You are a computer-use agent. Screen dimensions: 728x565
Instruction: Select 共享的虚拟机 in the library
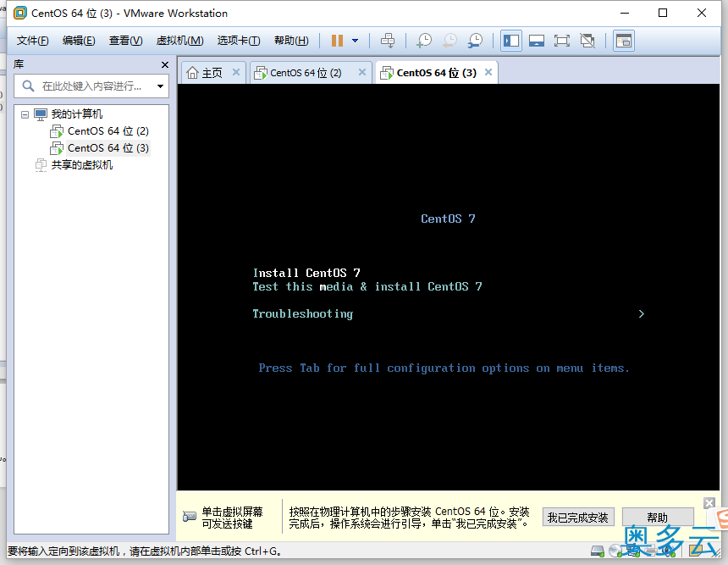(82, 164)
